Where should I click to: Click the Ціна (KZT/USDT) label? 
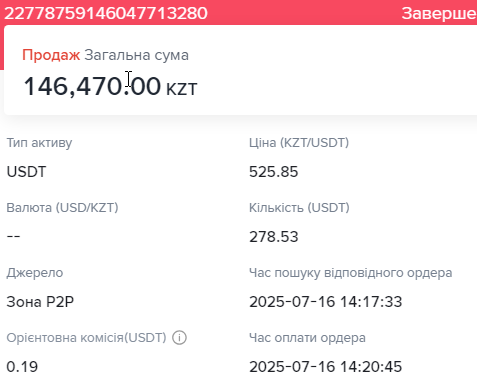[299, 143]
